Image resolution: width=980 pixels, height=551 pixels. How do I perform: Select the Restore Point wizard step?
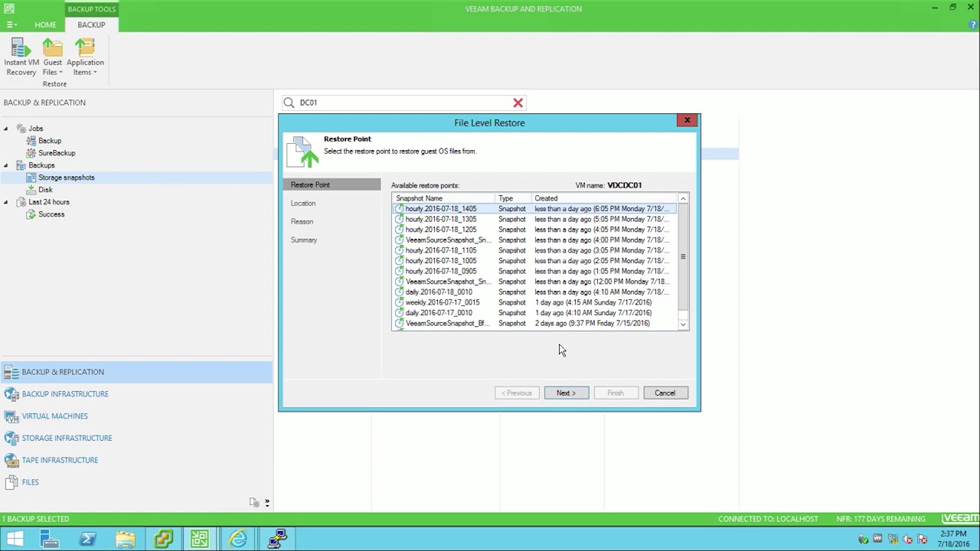click(x=332, y=184)
